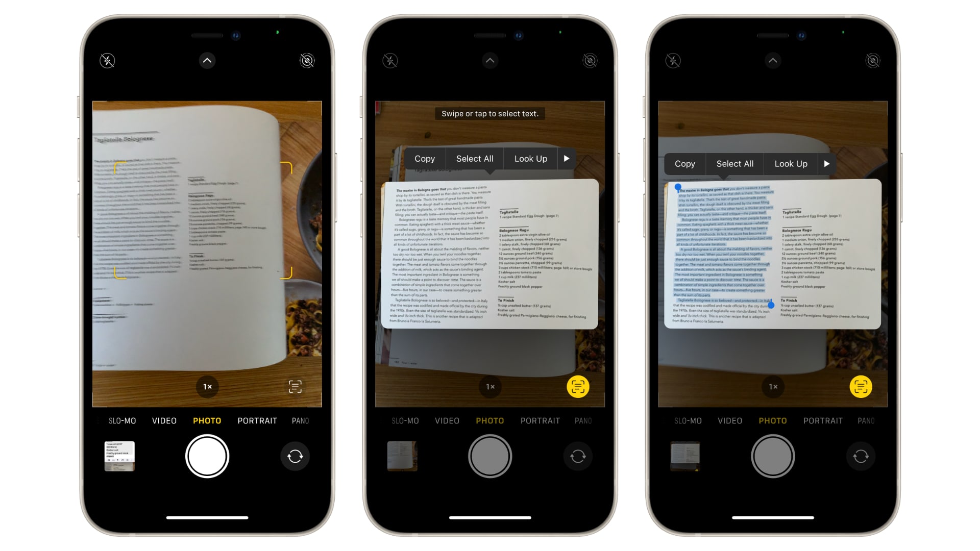Select the PHOTO tab on left phone
Screen dimensions: 980x551
pyautogui.click(x=207, y=420)
